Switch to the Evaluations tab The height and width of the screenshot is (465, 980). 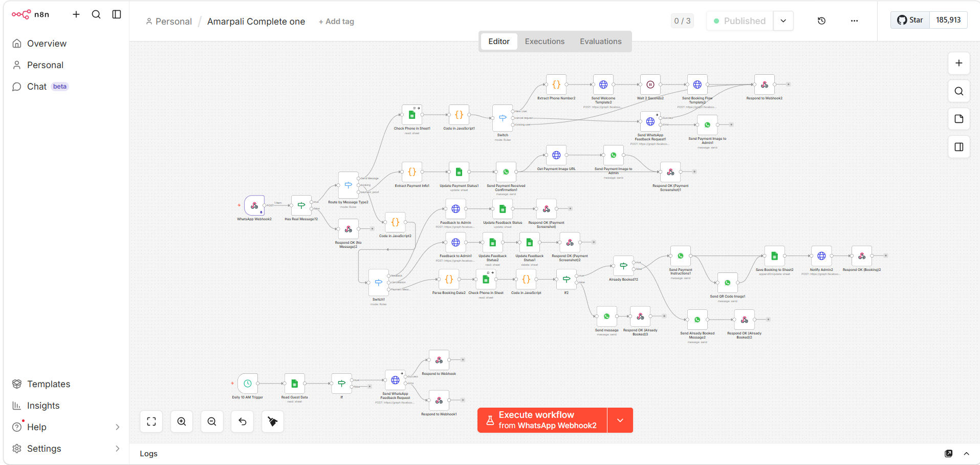600,41
